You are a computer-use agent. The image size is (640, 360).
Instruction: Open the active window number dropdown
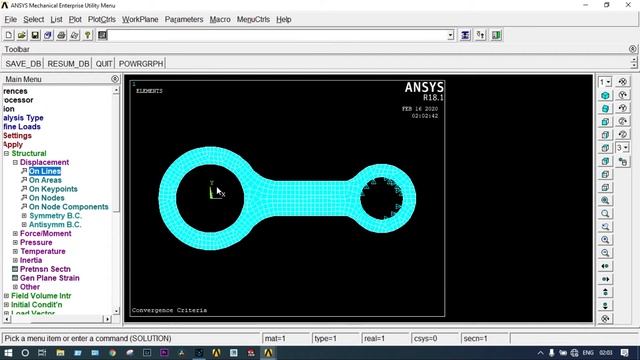pyautogui.click(x=605, y=82)
